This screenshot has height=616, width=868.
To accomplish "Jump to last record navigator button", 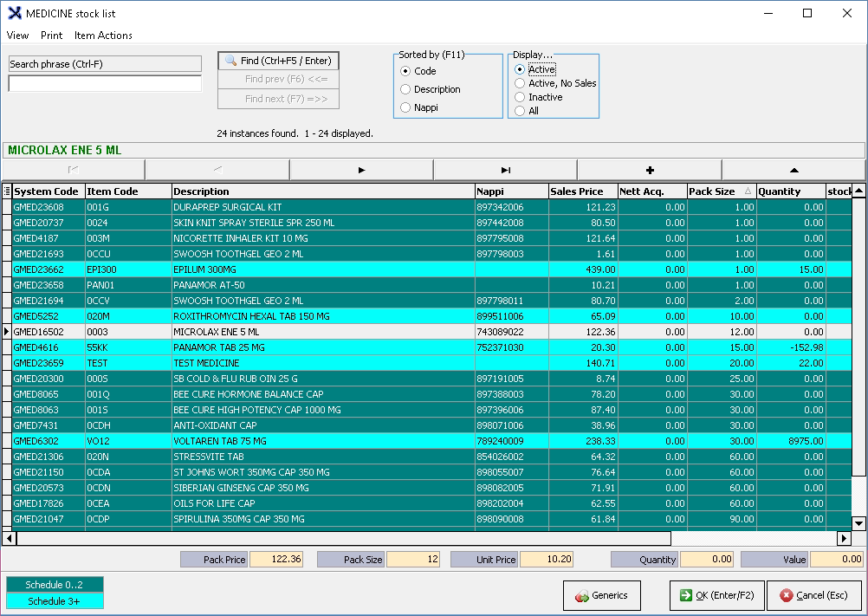I will pyautogui.click(x=505, y=170).
